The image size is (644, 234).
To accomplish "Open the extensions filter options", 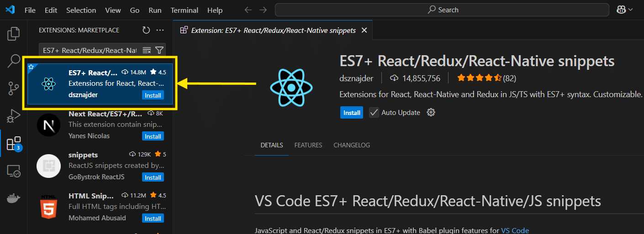I will click(159, 50).
